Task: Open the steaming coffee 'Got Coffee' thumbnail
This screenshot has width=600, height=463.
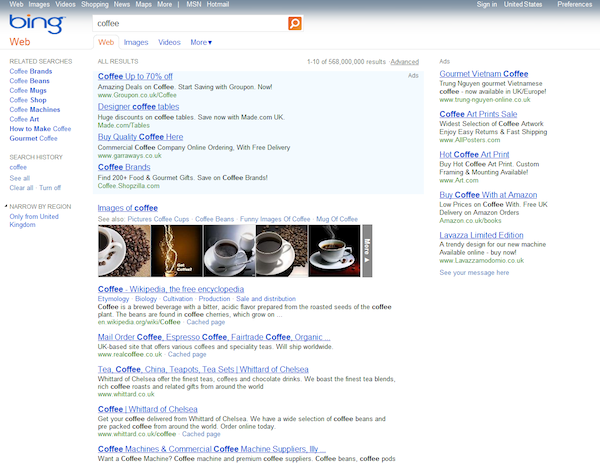Action: click(x=176, y=249)
